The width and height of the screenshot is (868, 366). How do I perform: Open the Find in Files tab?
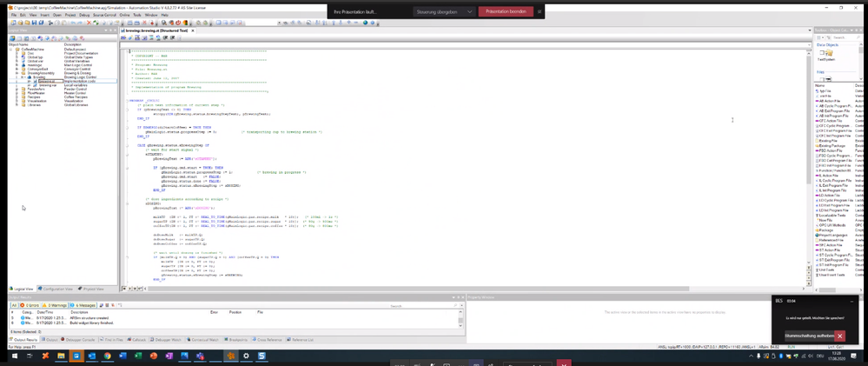pos(112,339)
